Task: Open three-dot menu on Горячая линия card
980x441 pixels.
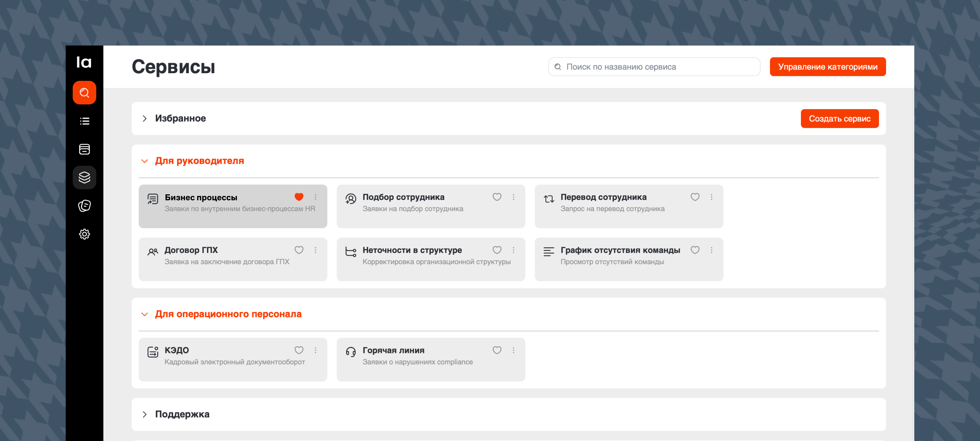Action: pyautogui.click(x=513, y=350)
